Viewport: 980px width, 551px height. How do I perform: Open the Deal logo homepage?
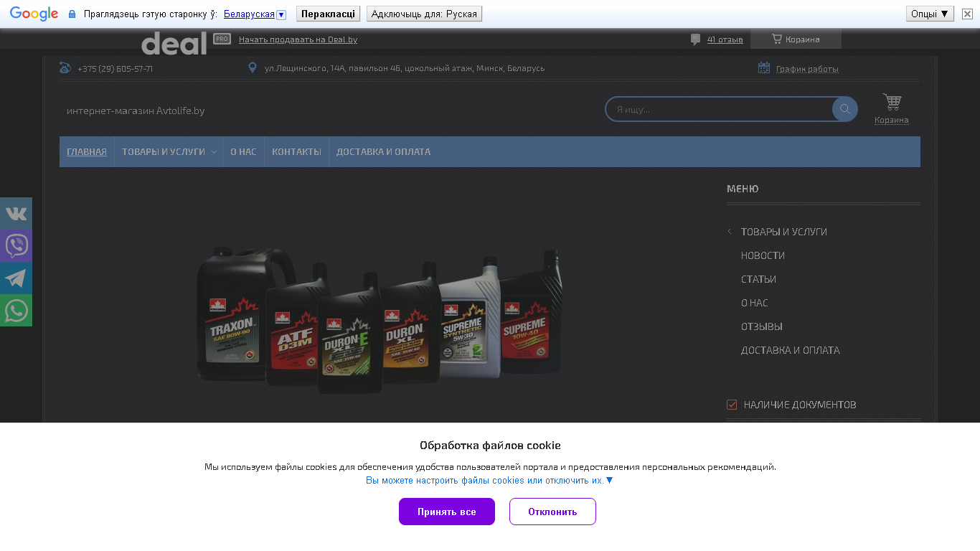(x=174, y=42)
